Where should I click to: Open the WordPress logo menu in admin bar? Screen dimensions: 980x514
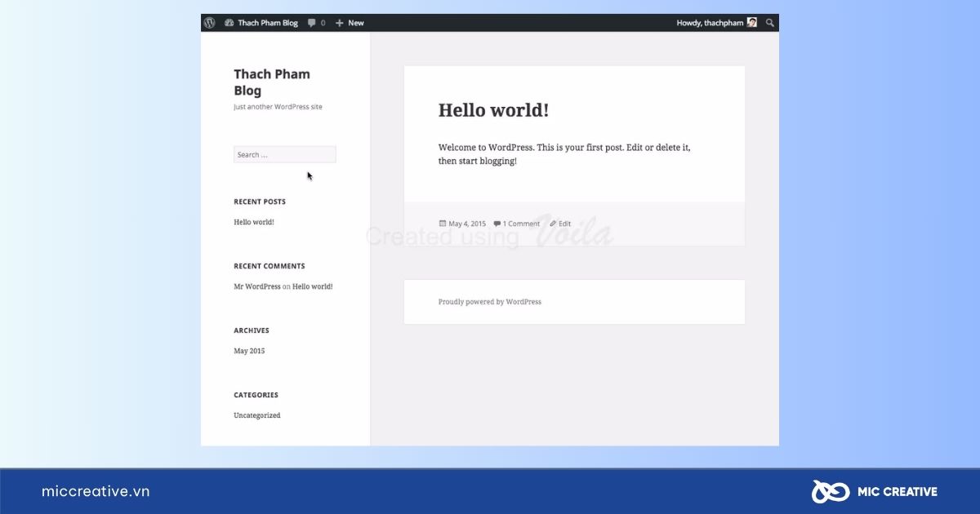pos(210,23)
